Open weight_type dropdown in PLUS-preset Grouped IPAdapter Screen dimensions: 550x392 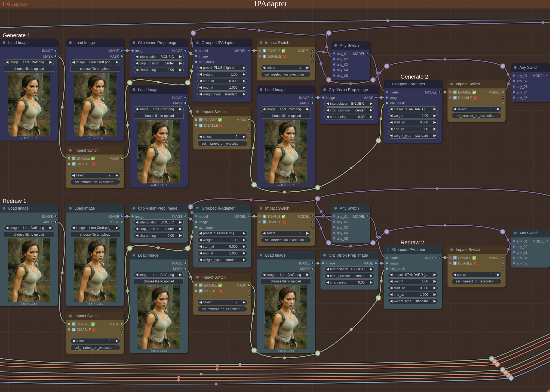click(222, 94)
